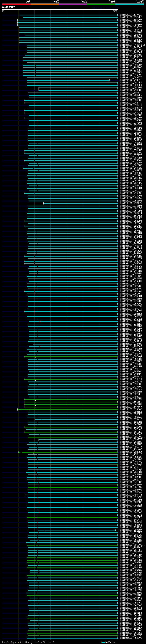Click hit label UniRef100_Q9XEW6
146x644 pixels.
pyautogui.click(x=131, y=88)
